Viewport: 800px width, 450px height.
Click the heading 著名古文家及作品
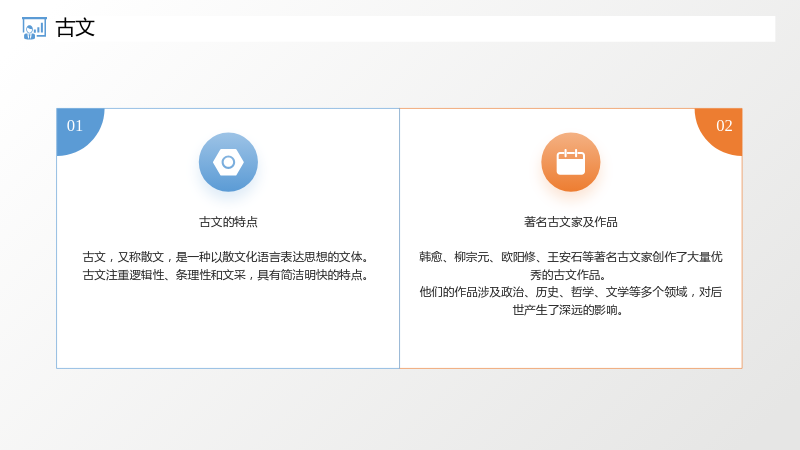tap(570, 222)
